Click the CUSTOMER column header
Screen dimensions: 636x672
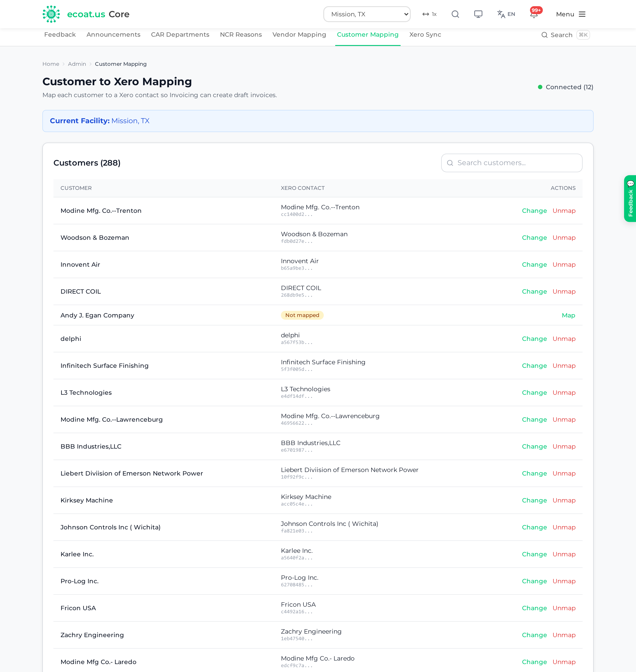[x=76, y=188]
